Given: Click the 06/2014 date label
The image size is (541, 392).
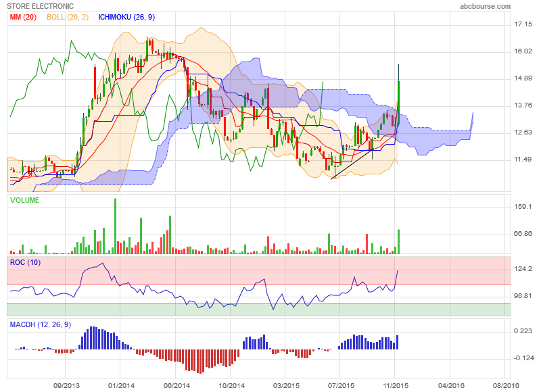Looking at the screenshot, I should pyautogui.click(x=177, y=385).
